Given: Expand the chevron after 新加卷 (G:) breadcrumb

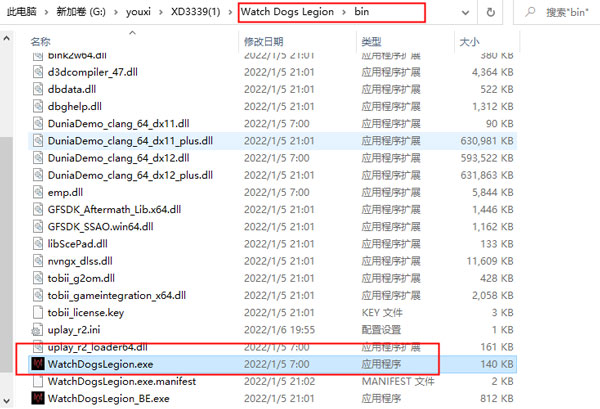Looking at the screenshot, I should coord(116,12).
